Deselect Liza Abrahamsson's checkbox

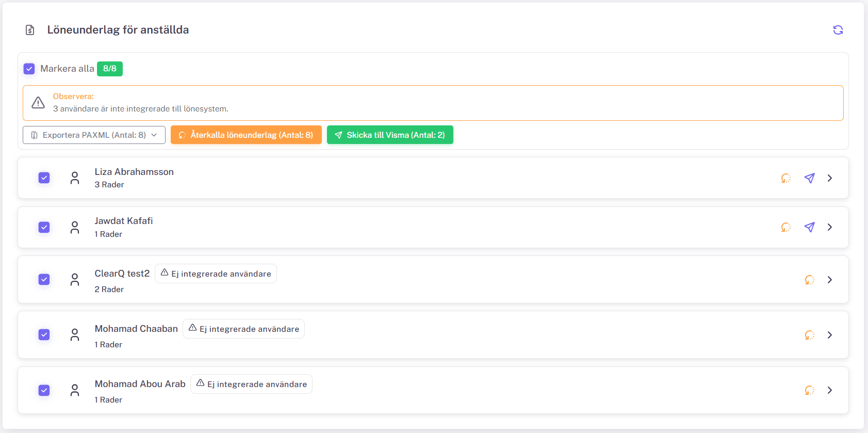pyautogui.click(x=44, y=178)
